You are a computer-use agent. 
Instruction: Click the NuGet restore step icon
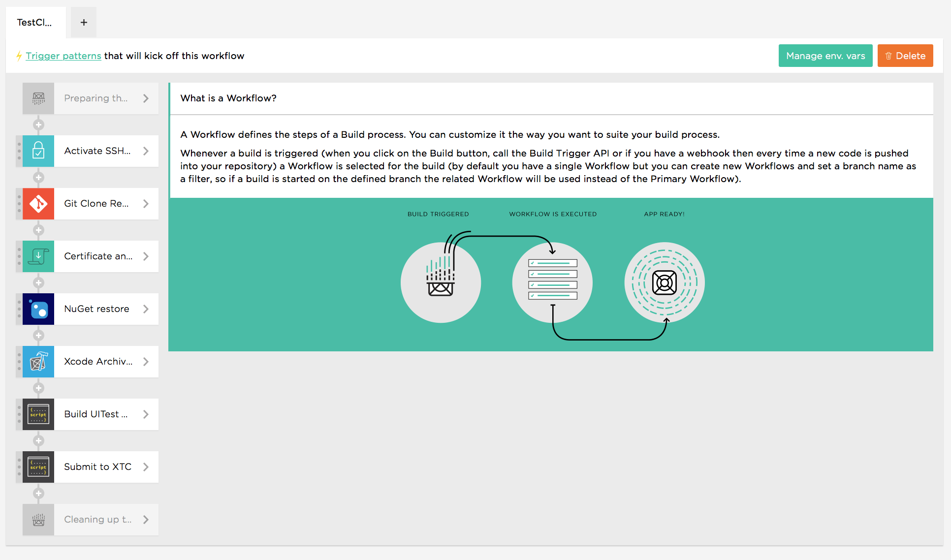point(38,309)
